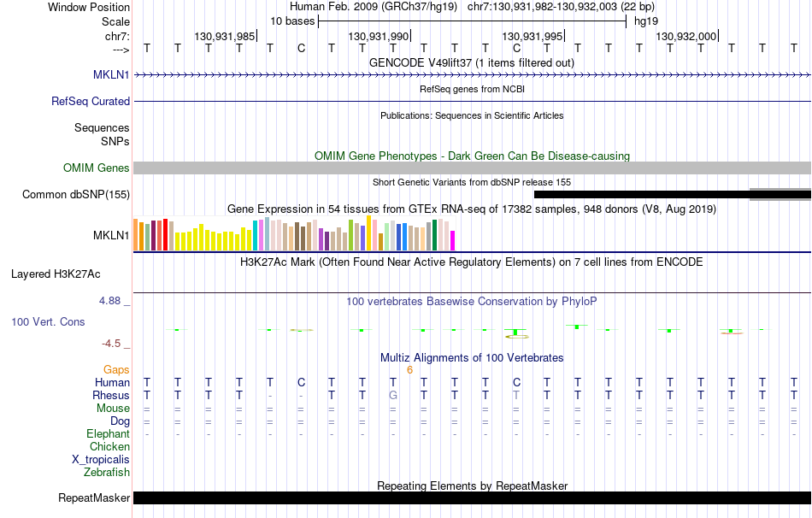The image size is (812, 518).
Task: Click Repeating Elements by RepeatMasker title
Action: pos(472,486)
